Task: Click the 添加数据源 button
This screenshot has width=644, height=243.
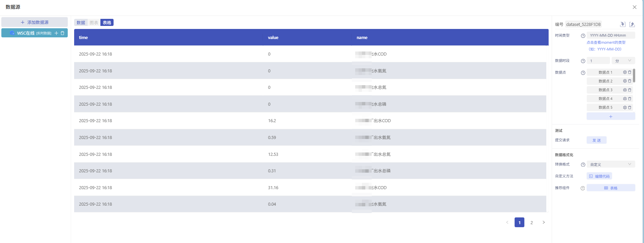Action: coord(35,22)
